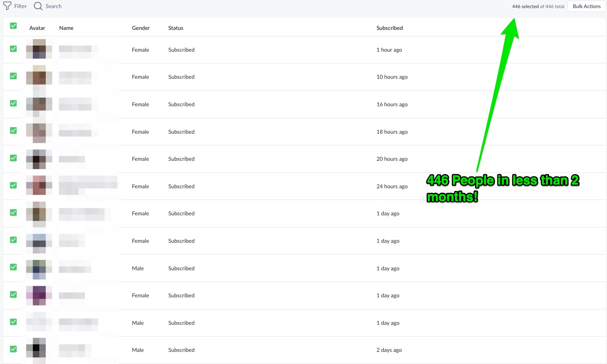Click the "446 selected of 446 total" text
This screenshot has height=364, width=607.
[538, 6]
